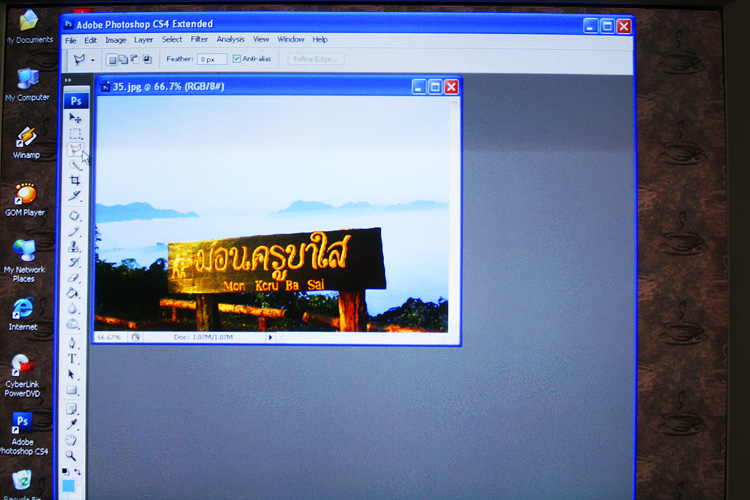
Task: Click the foreground color swatch
Action: [68, 486]
